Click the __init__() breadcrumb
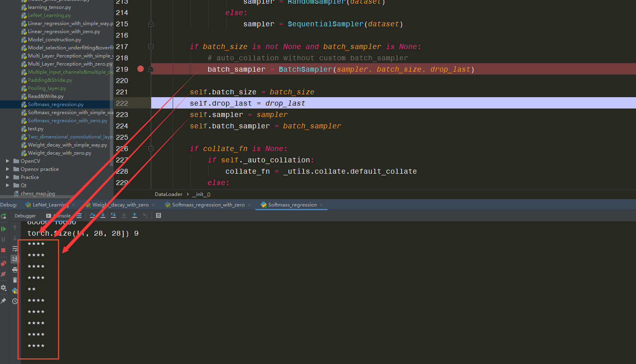 (x=201, y=194)
